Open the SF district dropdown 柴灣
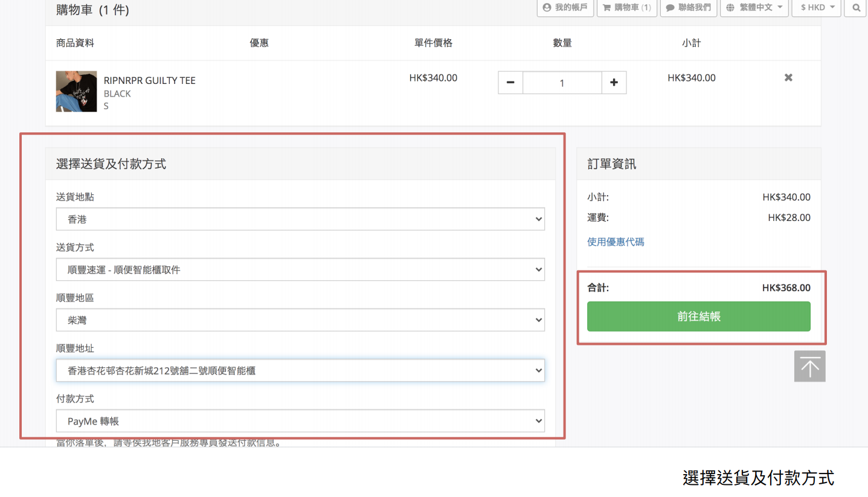Image resolution: width=868 pixels, height=497 pixels. (x=300, y=320)
